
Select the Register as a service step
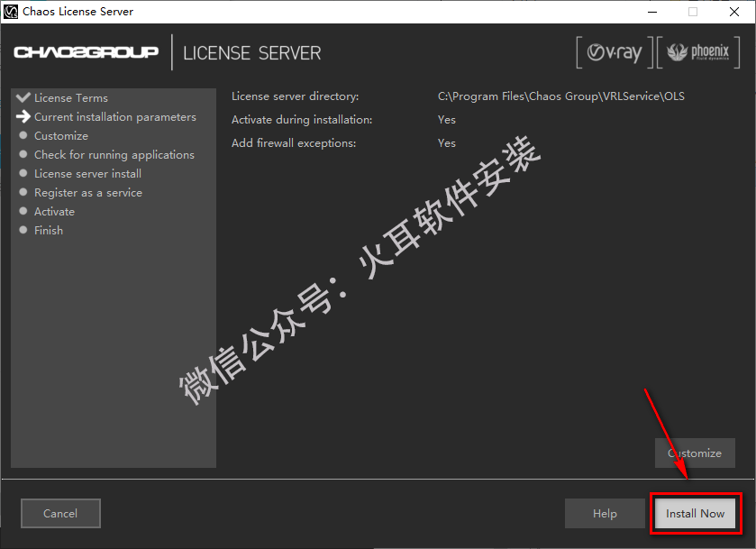88,193
